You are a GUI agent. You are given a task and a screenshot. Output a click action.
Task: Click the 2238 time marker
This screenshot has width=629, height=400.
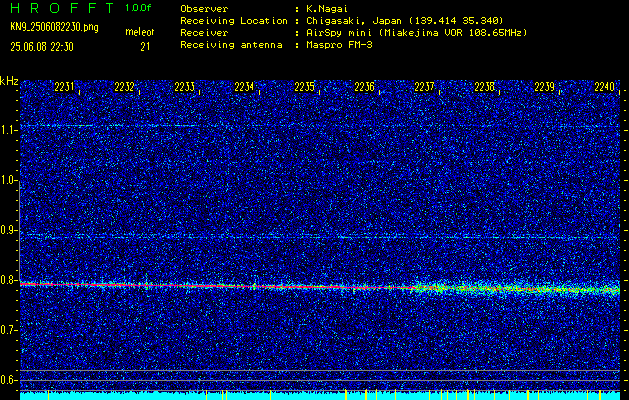coord(485,87)
